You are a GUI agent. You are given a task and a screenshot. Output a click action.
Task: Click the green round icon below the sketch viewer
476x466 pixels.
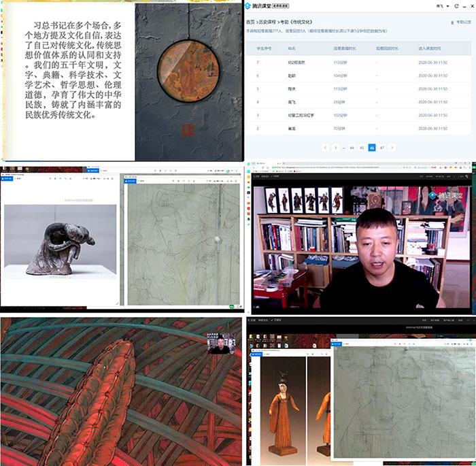pos(231,307)
